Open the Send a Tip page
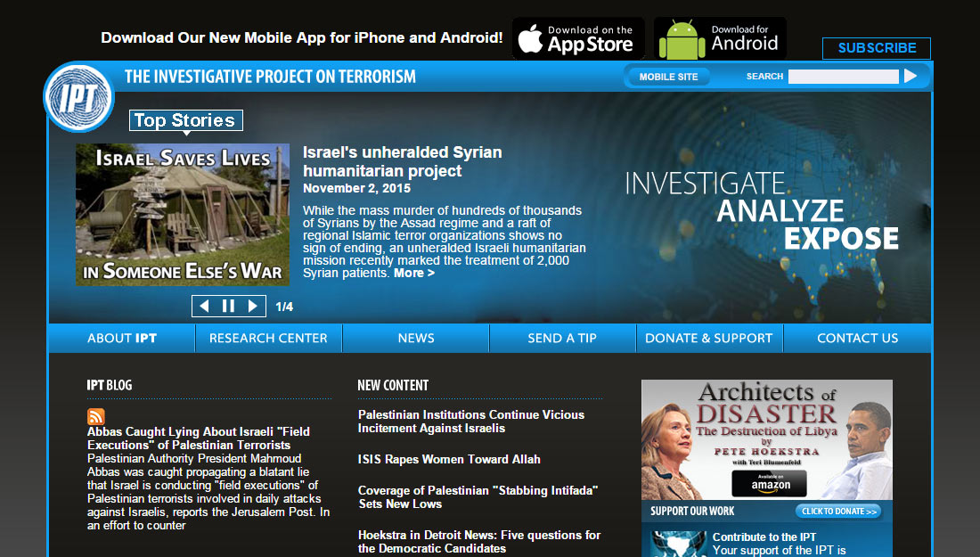980x557 pixels. [562, 339]
